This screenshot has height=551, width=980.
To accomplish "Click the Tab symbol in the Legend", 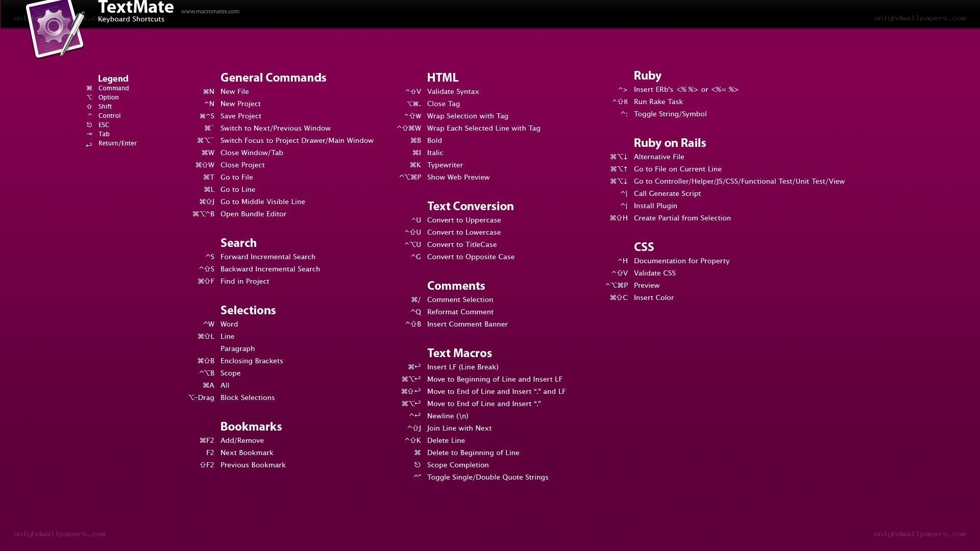I will pos(89,134).
